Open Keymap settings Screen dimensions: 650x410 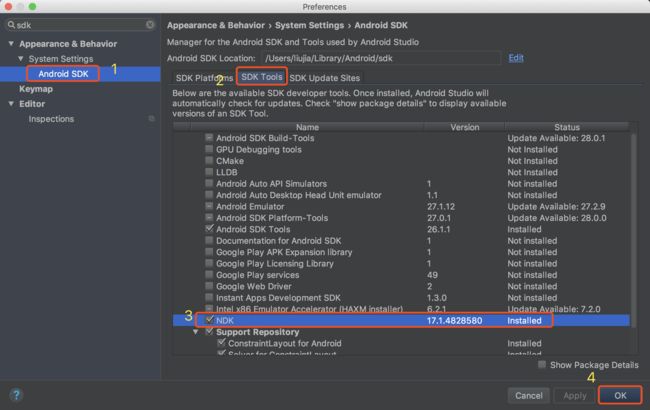(x=36, y=89)
